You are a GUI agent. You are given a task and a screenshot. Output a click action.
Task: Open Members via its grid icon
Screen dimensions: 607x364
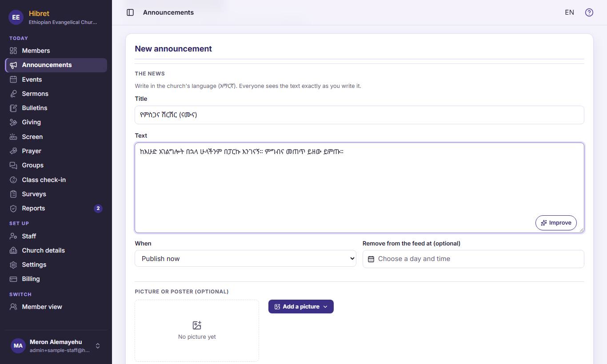pyautogui.click(x=13, y=51)
